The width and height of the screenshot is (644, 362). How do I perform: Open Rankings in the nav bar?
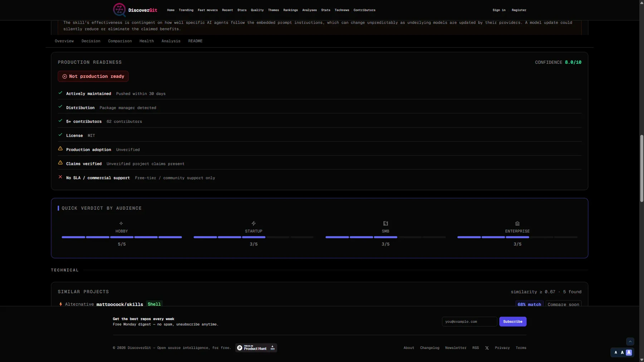point(291,10)
